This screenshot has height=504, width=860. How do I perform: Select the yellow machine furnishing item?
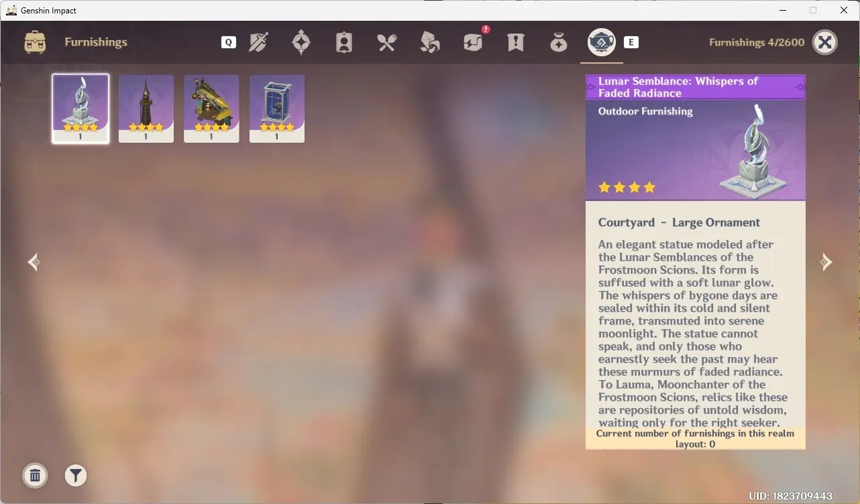[211, 109]
